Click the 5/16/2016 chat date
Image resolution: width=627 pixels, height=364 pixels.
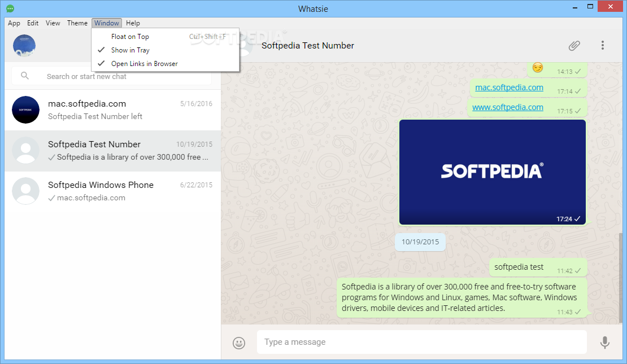point(196,104)
